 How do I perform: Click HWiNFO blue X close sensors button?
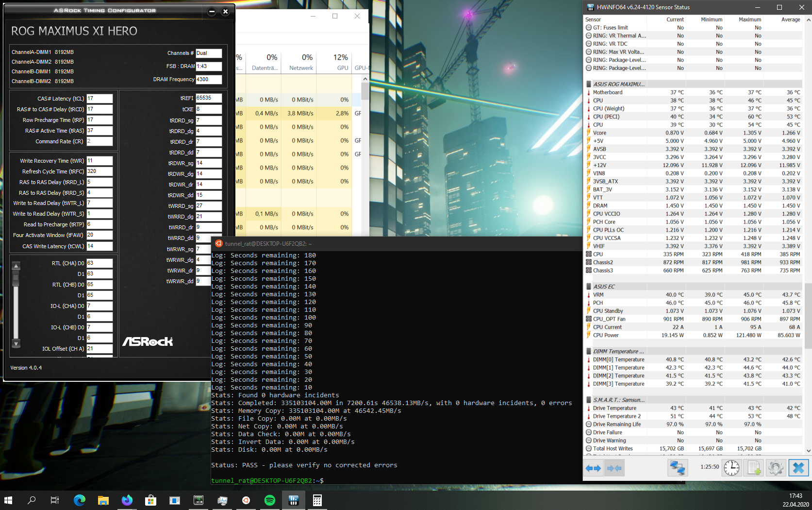point(798,468)
